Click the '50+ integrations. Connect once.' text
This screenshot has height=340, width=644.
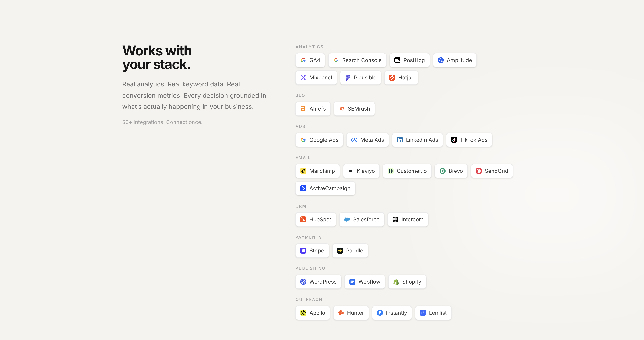[162, 122]
